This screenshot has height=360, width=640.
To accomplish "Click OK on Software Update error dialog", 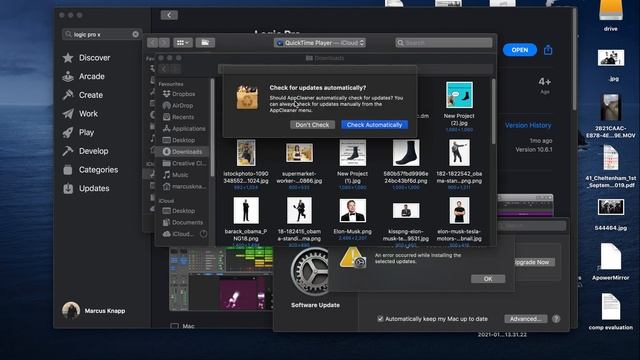I will coord(488,279).
